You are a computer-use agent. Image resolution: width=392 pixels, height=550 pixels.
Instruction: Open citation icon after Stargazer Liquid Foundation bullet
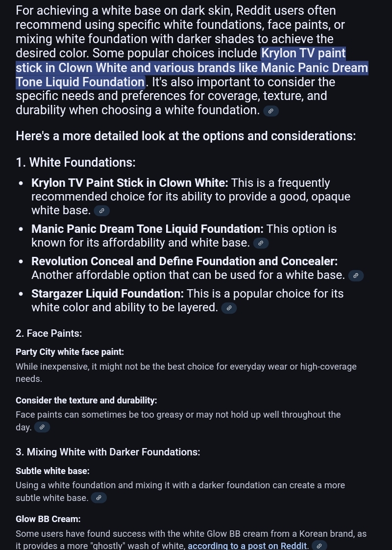(229, 308)
